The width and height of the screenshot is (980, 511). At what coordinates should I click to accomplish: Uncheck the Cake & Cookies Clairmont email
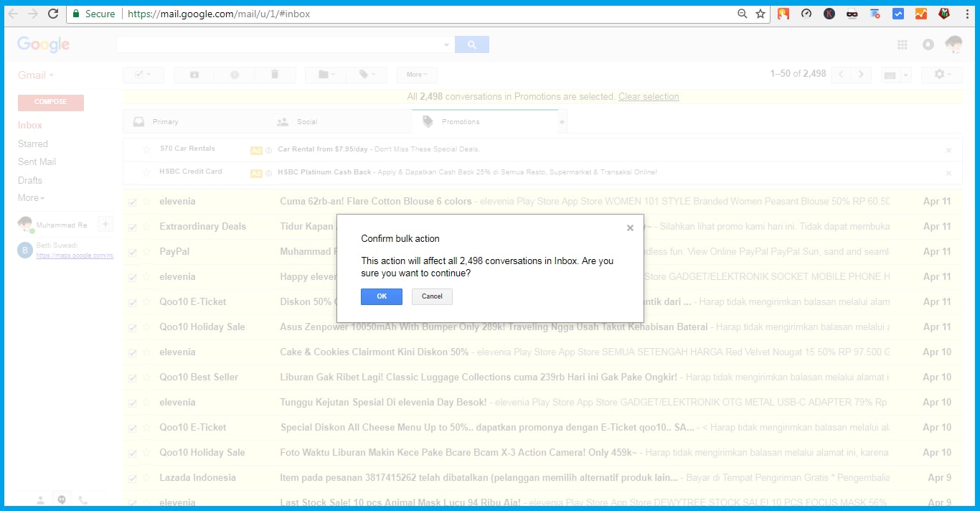(x=132, y=353)
